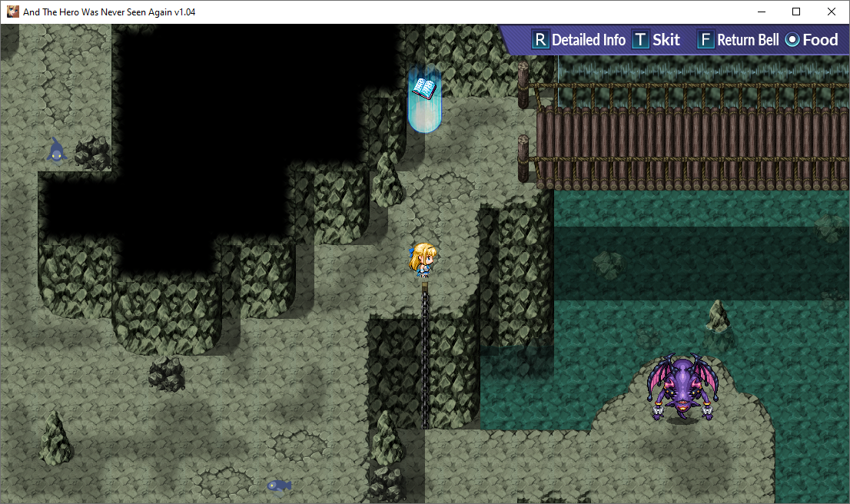Click the T key icon for Skit
The image size is (850, 504).
tap(640, 40)
